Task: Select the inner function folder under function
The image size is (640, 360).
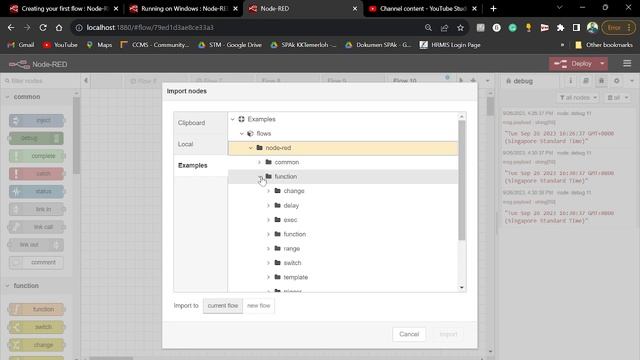Action: click(x=343, y=234)
